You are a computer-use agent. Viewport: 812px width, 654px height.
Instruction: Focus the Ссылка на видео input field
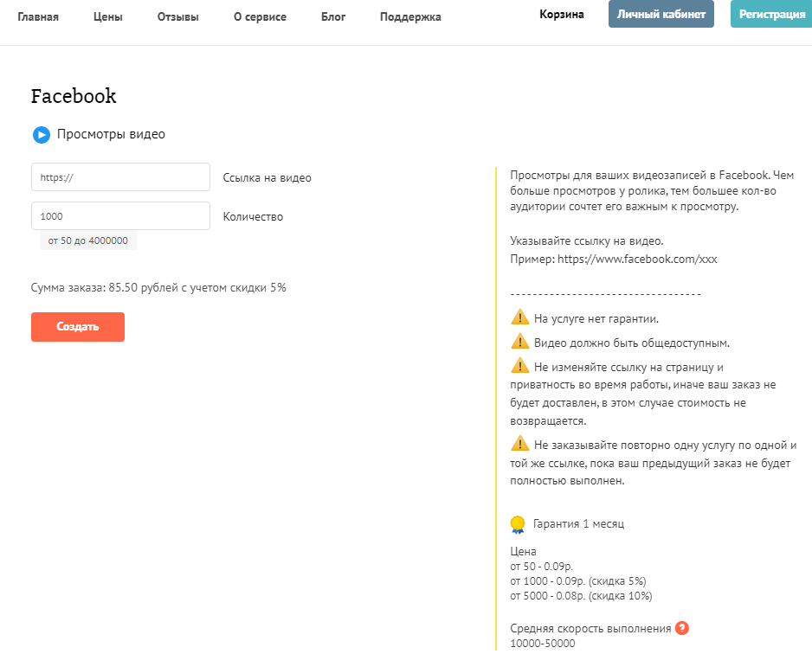(120, 177)
